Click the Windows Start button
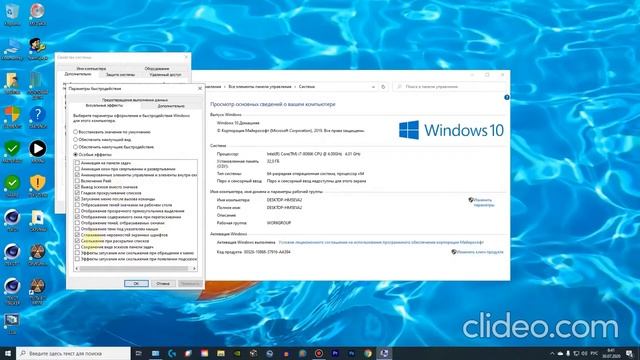This screenshot has height=360, width=640. [x=8, y=353]
